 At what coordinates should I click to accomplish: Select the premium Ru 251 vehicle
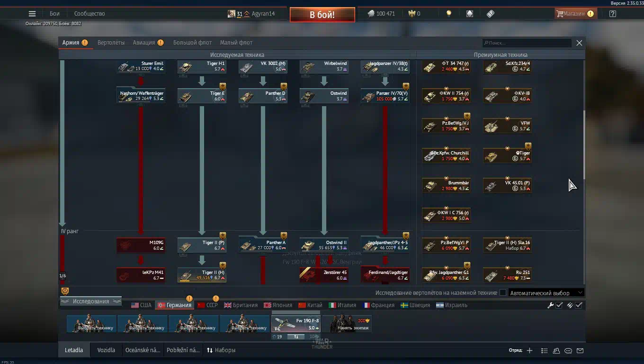pos(507,275)
